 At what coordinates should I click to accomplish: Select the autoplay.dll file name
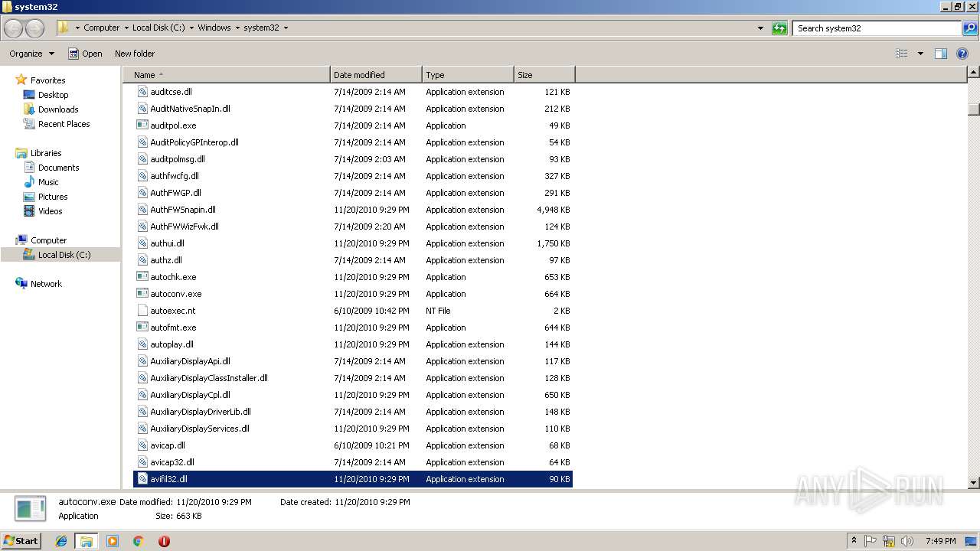(x=171, y=344)
